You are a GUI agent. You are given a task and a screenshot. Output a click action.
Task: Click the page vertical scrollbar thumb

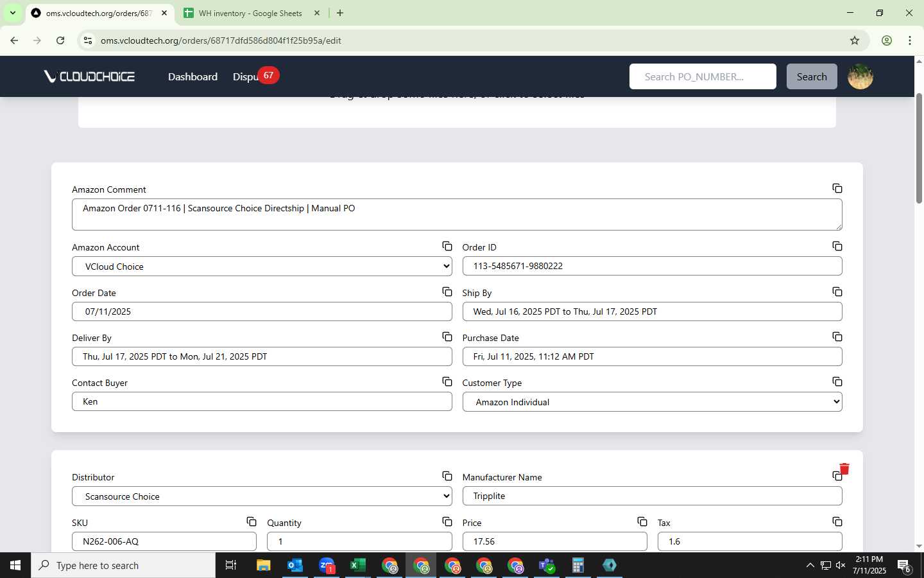click(919, 148)
